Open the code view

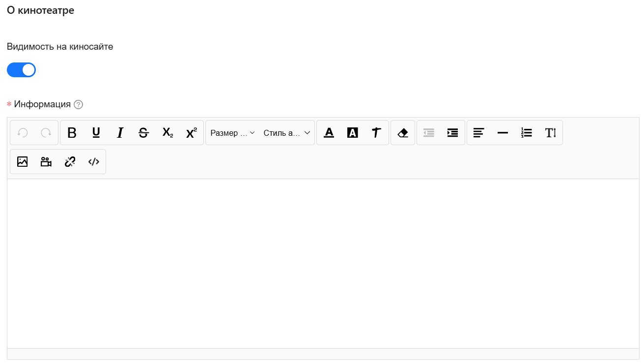point(94,162)
